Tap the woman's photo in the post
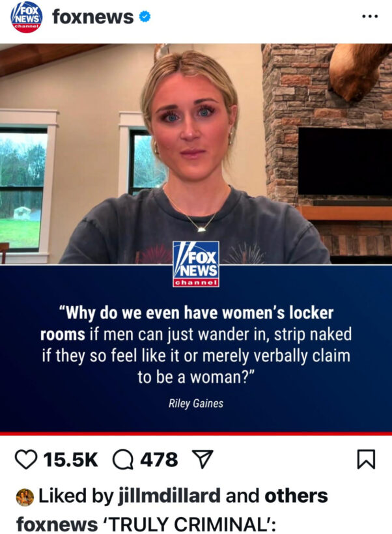The width and height of the screenshot is (392, 534). click(196, 154)
